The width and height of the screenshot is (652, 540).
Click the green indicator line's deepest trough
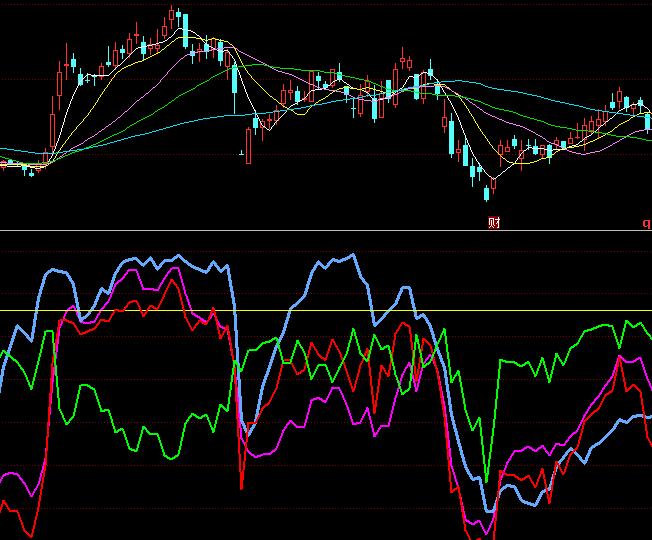[x=486, y=478]
